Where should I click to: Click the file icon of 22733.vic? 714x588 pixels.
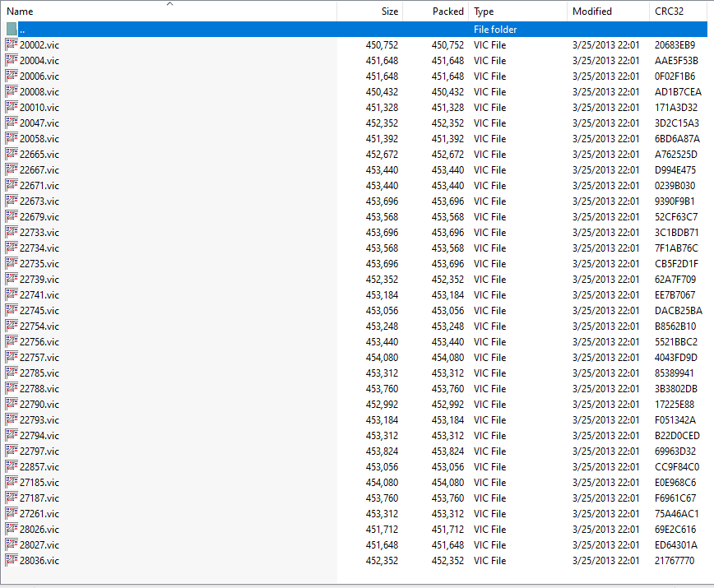(x=12, y=232)
